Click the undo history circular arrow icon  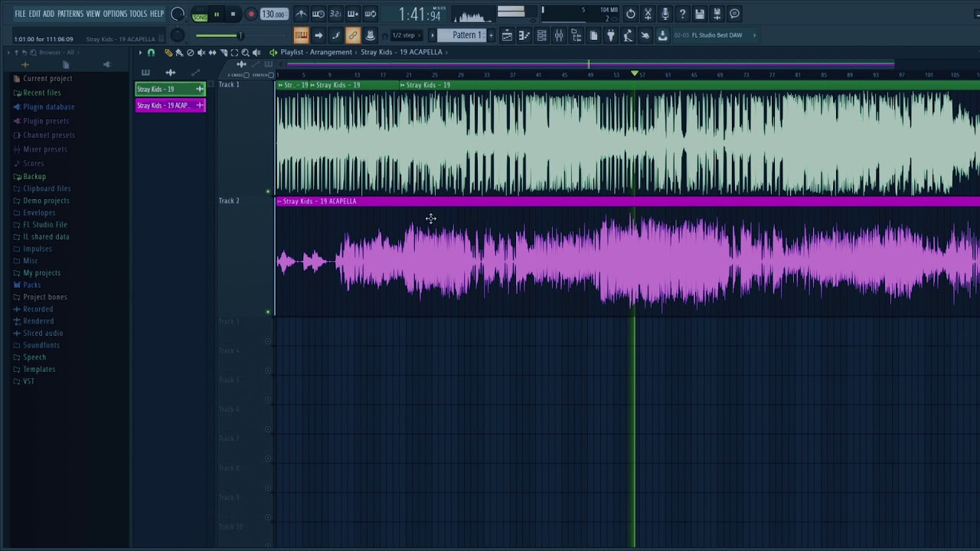(x=630, y=14)
